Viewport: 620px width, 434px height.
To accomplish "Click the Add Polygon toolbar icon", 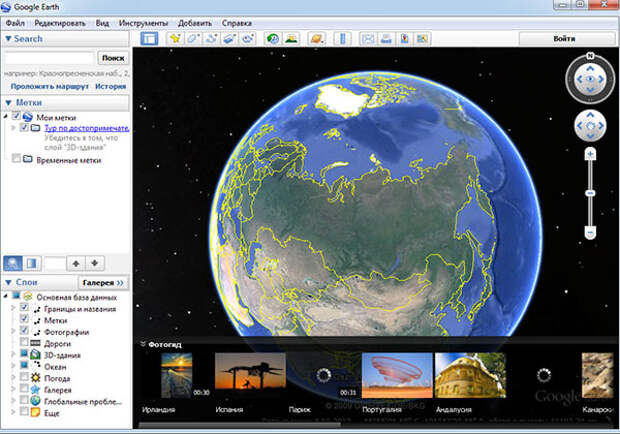I will 193,38.
